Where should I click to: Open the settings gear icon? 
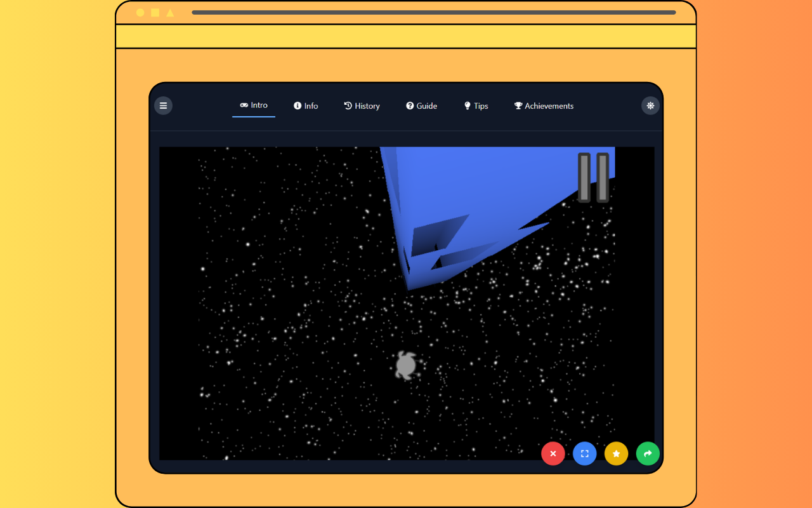coord(650,105)
